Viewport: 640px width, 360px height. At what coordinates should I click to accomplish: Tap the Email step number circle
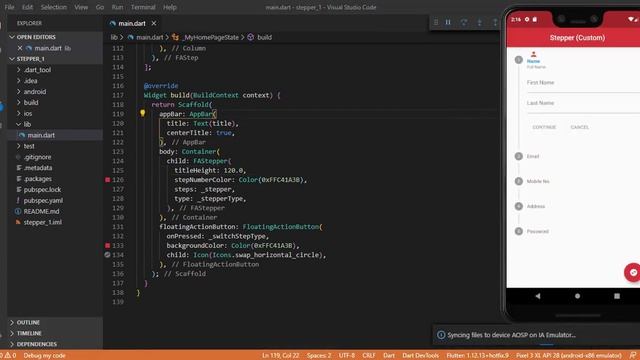click(x=519, y=156)
